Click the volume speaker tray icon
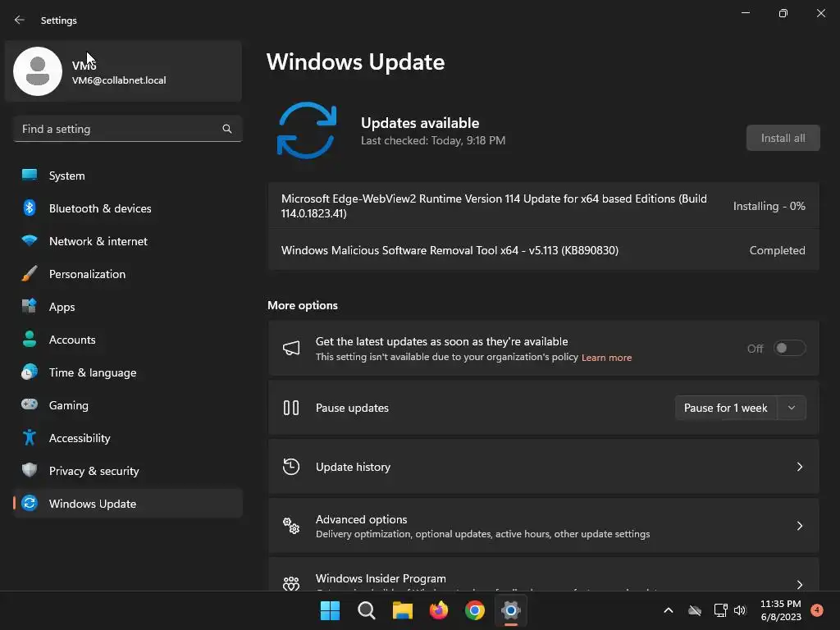This screenshot has width=840, height=630. [740, 610]
